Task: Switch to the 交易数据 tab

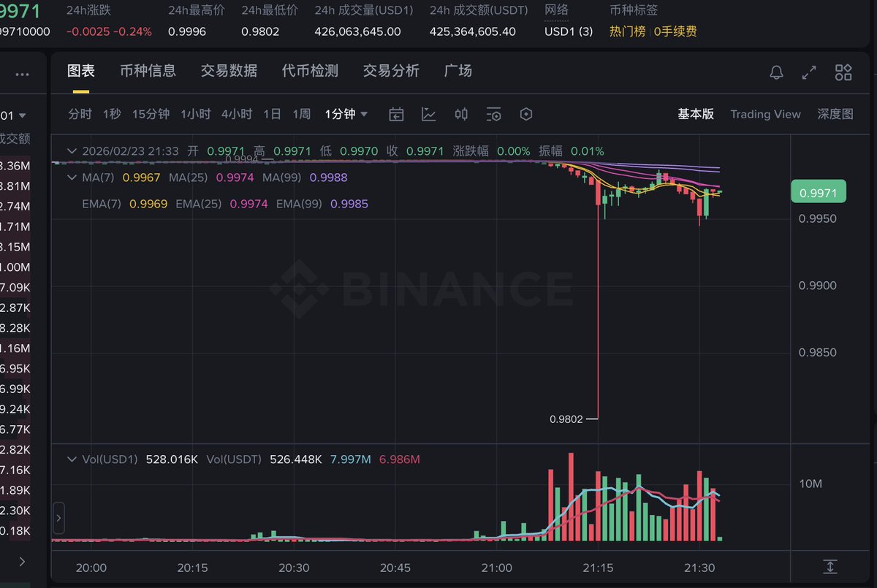Action: coord(229,71)
